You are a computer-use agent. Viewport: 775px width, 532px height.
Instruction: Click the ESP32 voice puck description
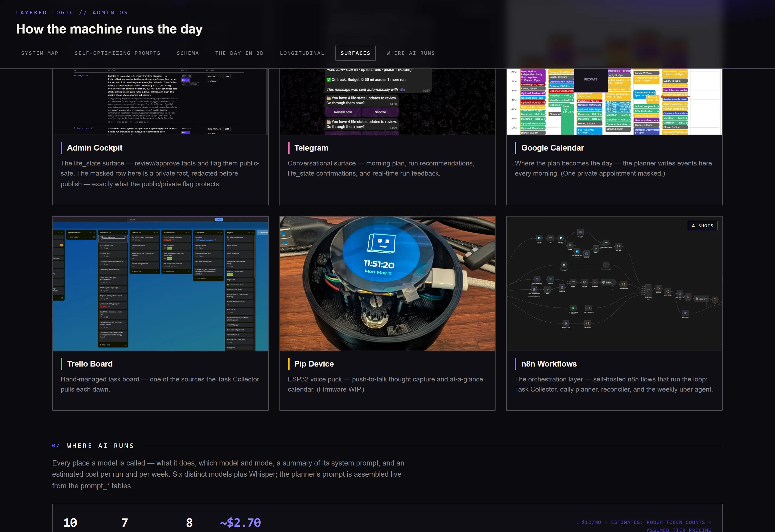coord(385,384)
